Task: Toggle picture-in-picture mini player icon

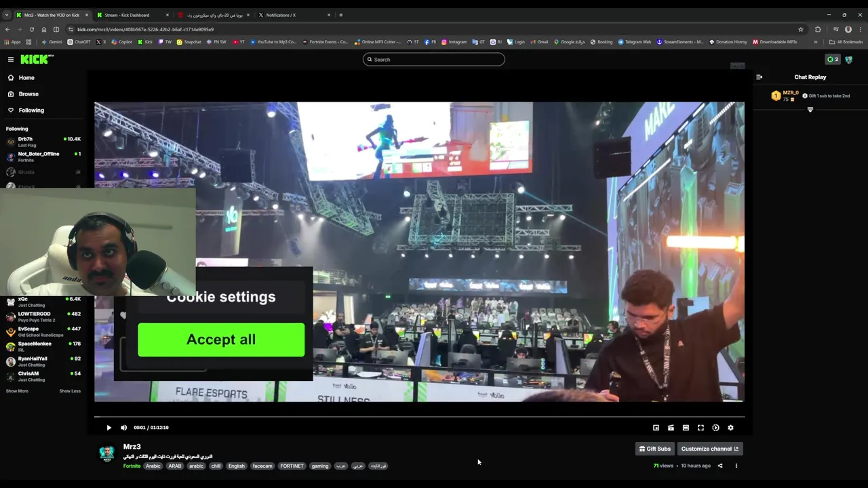Action: pos(656,428)
